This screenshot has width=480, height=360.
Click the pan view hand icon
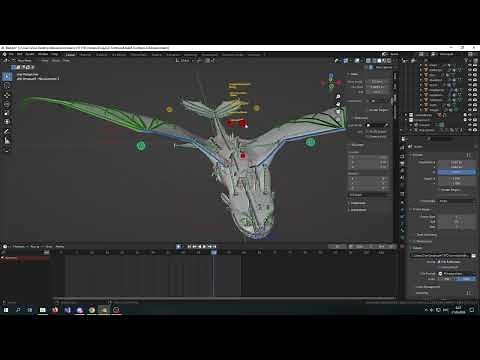pyautogui.click(x=338, y=104)
